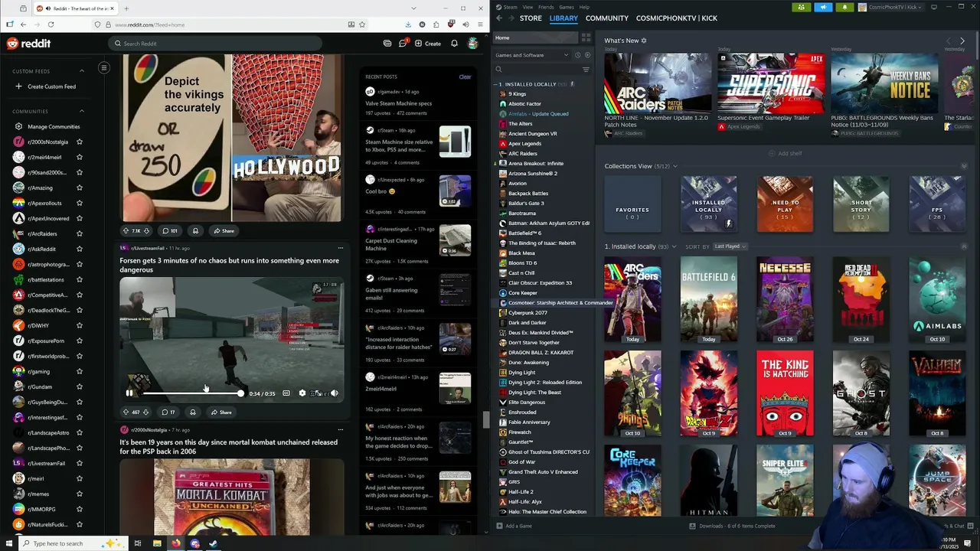This screenshot has width=980, height=551.
Task: Bookmark page with Firefox star icon
Action: pos(362,24)
